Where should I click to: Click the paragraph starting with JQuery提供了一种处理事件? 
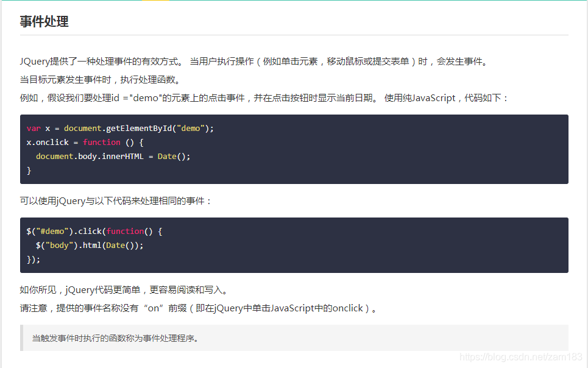click(254, 62)
